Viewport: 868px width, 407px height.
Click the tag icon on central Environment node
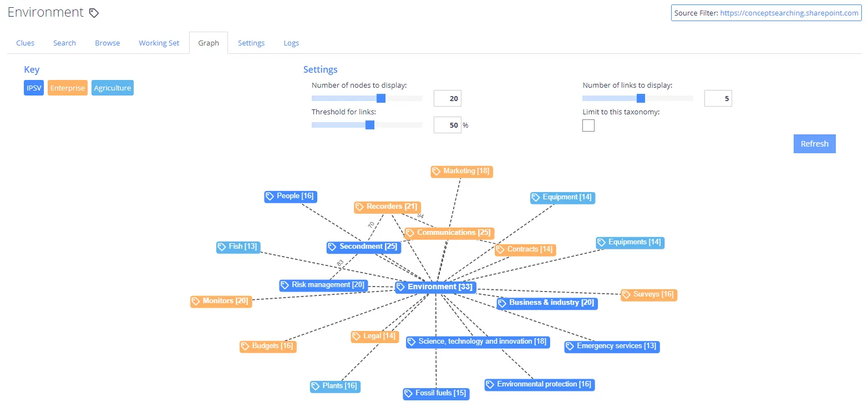point(401,287)
